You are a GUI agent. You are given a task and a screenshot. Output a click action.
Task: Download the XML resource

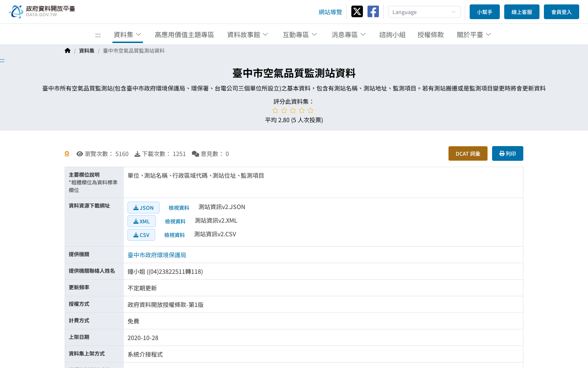[x=141, y=221]
